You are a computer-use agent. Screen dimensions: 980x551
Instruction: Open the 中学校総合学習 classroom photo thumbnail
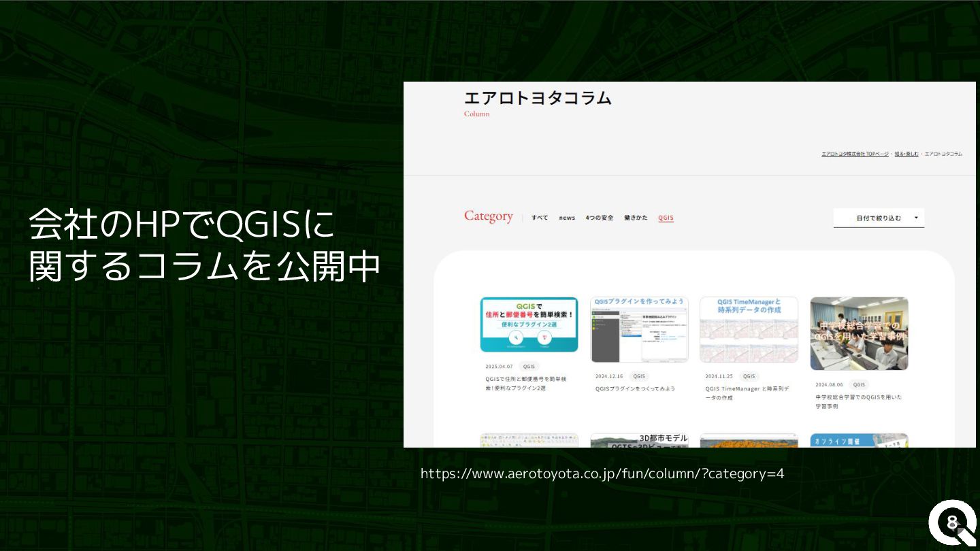859,333
